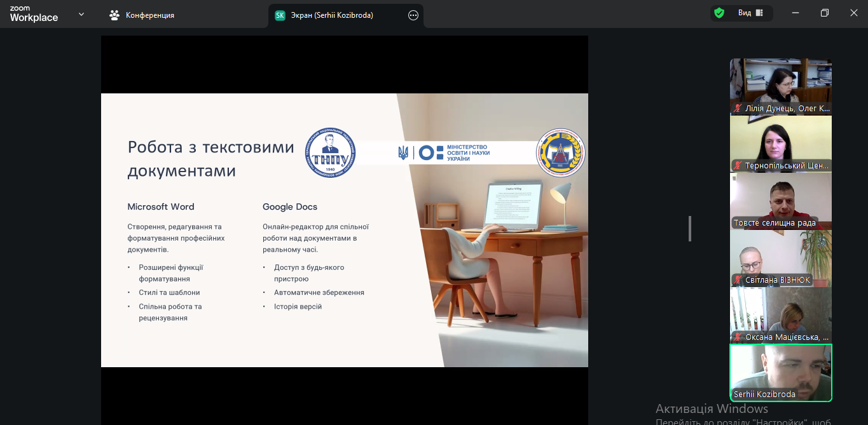Restore down the Zoom window

[825, 13]
